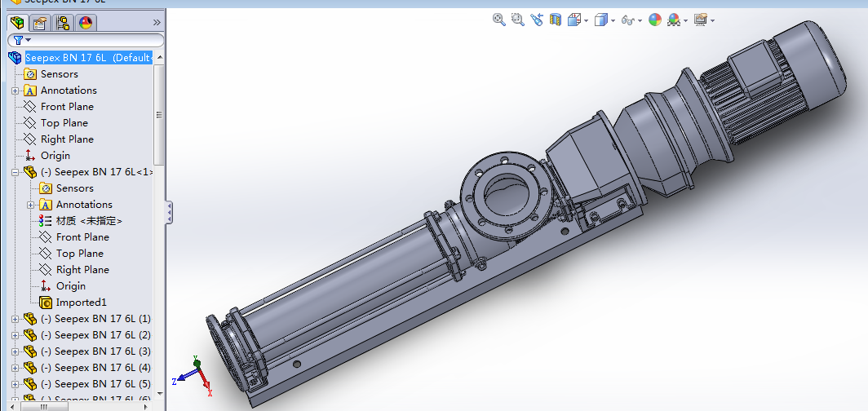The height and width of the screenshot is (411, 868).
Task: Select the top-level Annotations folder icon
Action: 30,91
